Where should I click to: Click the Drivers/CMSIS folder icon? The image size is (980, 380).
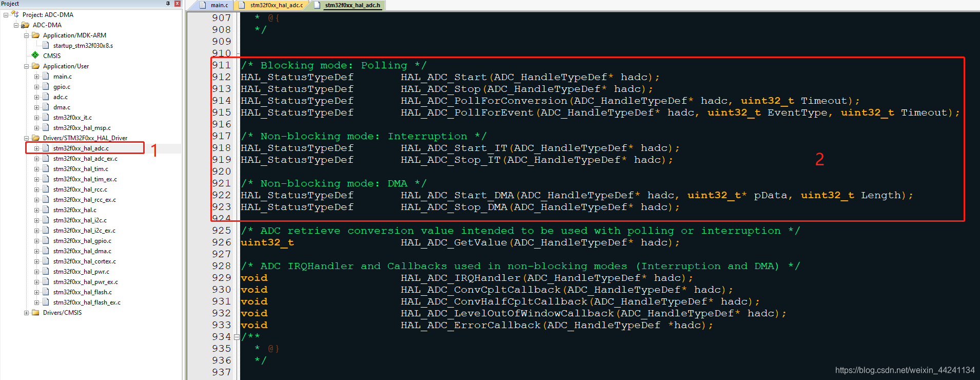coord(35,312)
